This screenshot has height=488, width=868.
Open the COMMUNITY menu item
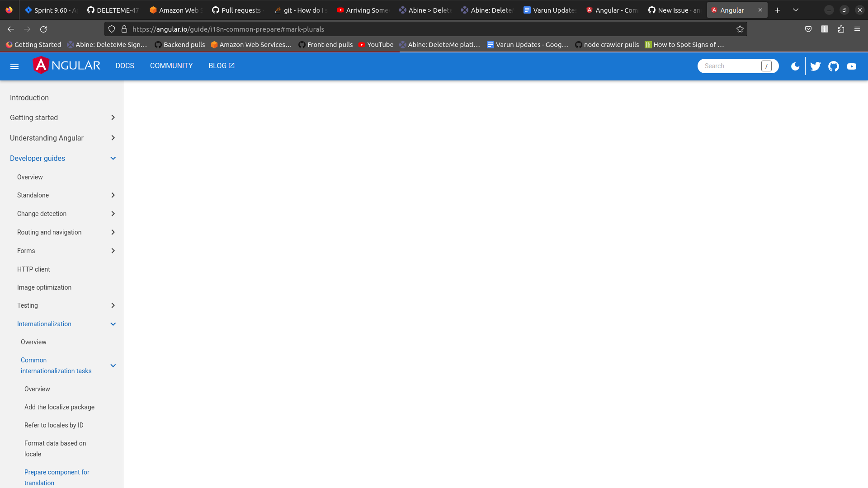171,66
